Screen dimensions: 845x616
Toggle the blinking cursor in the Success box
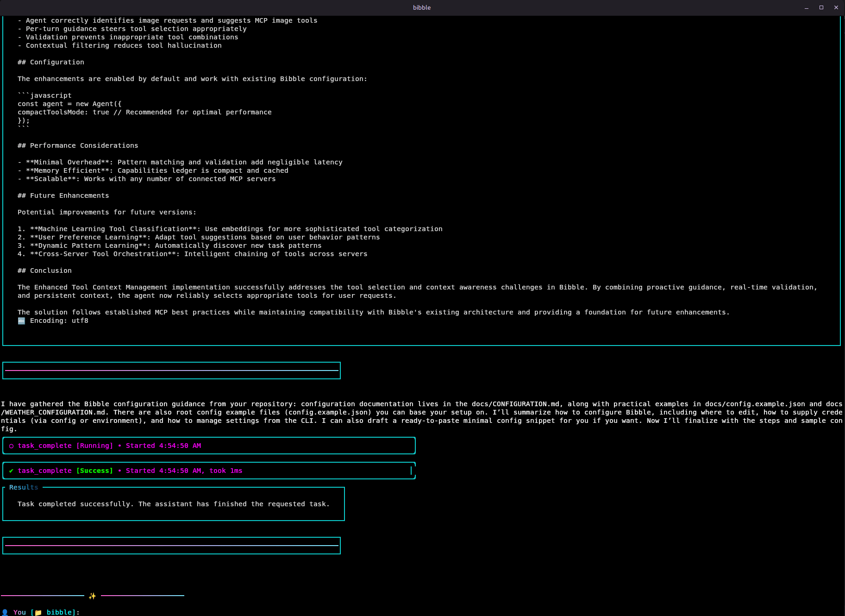click(411, 471)
